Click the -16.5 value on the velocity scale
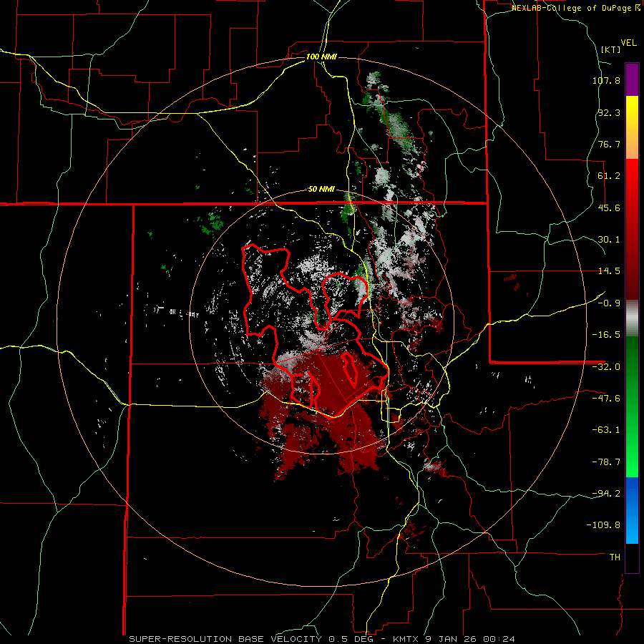Screen dimensions: 644x644 point(606,335)
